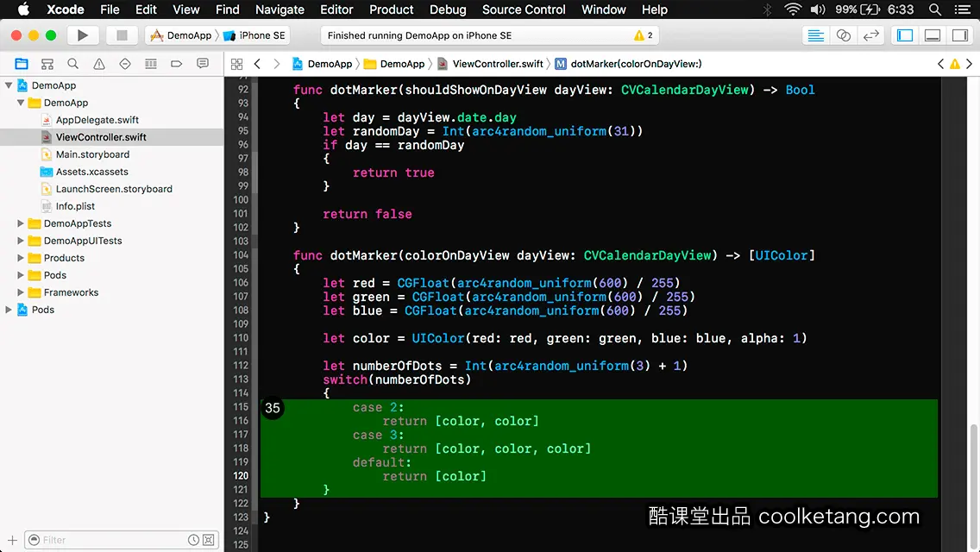Open Notification Center
Screen dimensions: 980x552
[x=963, y=9]
